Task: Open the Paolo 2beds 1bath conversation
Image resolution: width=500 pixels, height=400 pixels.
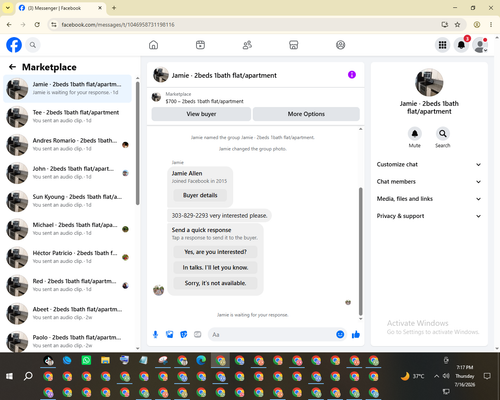Action: point(68,341)
